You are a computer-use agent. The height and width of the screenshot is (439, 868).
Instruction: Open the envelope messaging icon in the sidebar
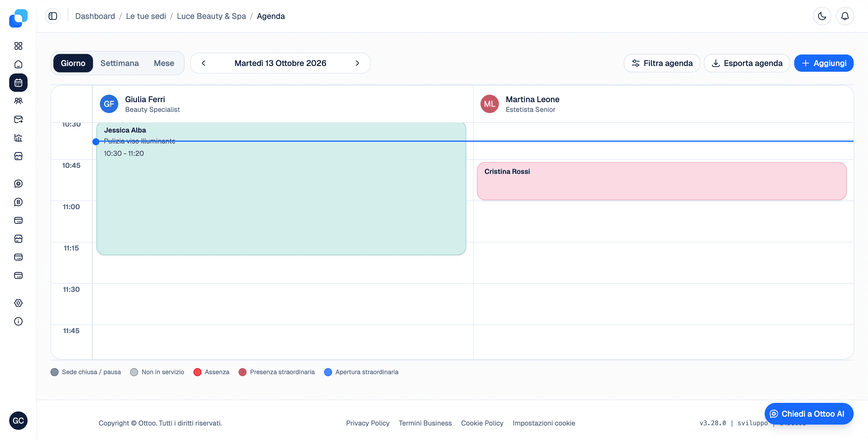18,119
